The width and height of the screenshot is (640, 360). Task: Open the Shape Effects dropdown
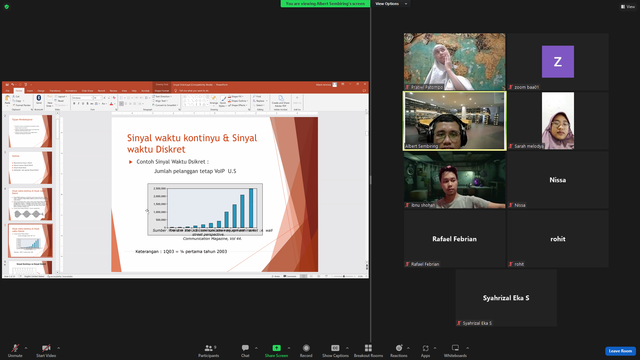click(x=238, y=105)
